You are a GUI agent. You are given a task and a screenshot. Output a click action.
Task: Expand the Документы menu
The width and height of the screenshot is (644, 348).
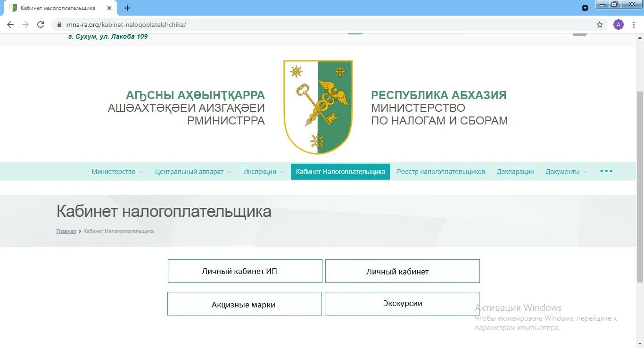(566, 172)
